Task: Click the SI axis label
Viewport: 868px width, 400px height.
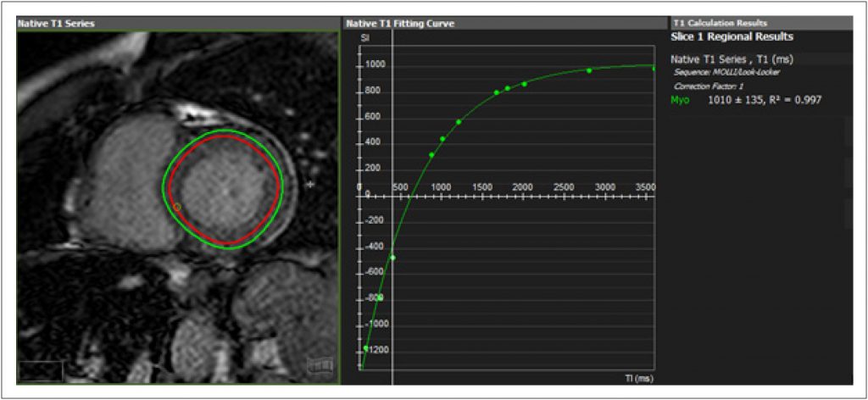Action: pos(365,38)
